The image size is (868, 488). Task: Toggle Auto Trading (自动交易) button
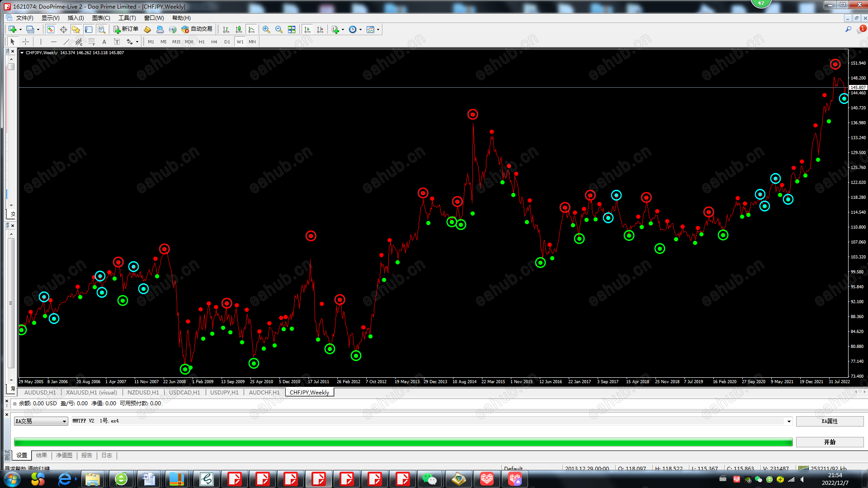click(x=197, y=29)
